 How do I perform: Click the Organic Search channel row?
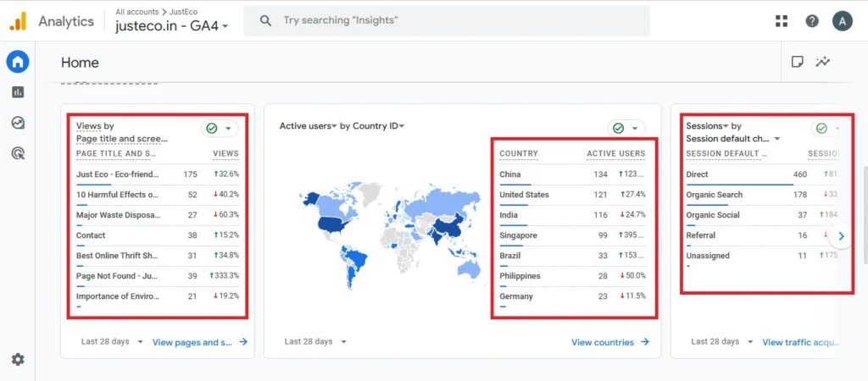[762, 195]
